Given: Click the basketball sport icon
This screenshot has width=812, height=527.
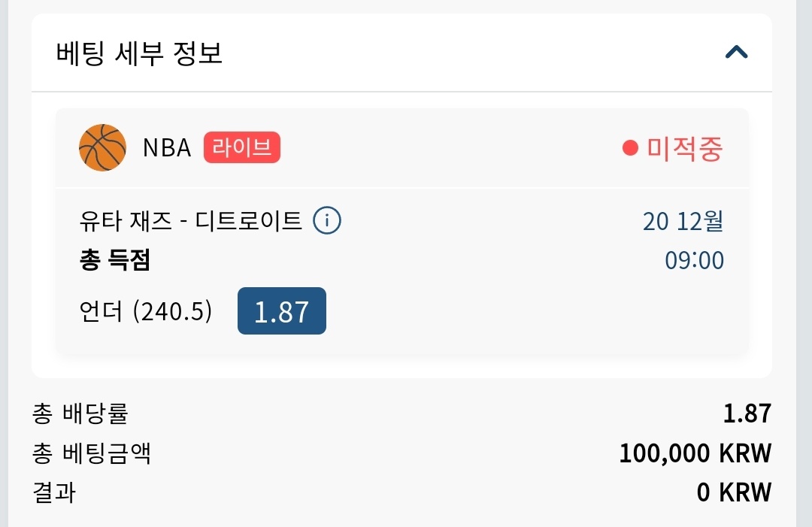Looking at the screenshot, I should point(102,147).
